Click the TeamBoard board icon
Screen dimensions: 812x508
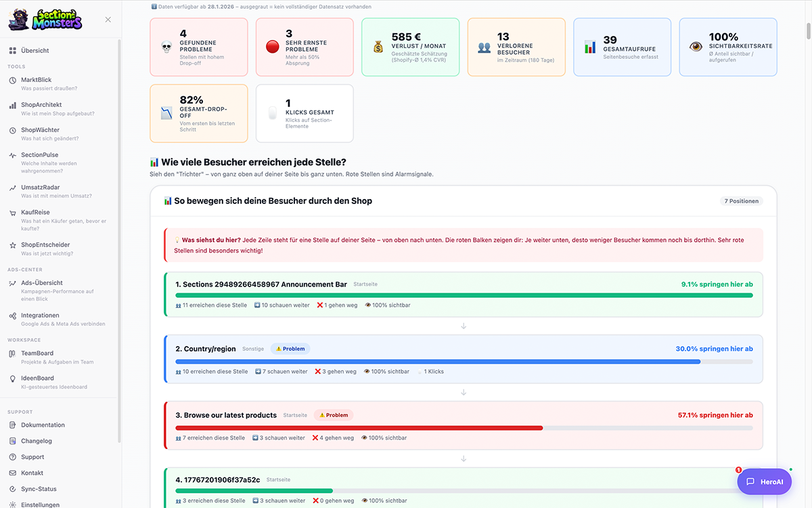(13, 354)
